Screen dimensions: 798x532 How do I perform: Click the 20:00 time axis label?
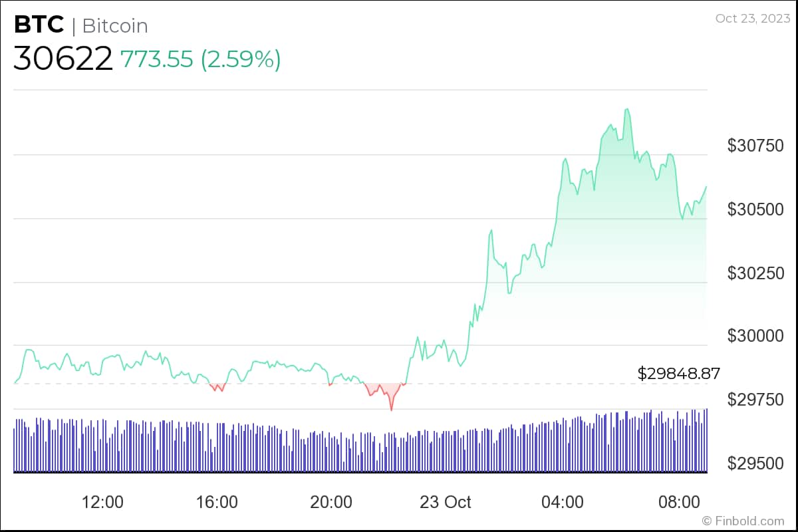pos(331,501)
